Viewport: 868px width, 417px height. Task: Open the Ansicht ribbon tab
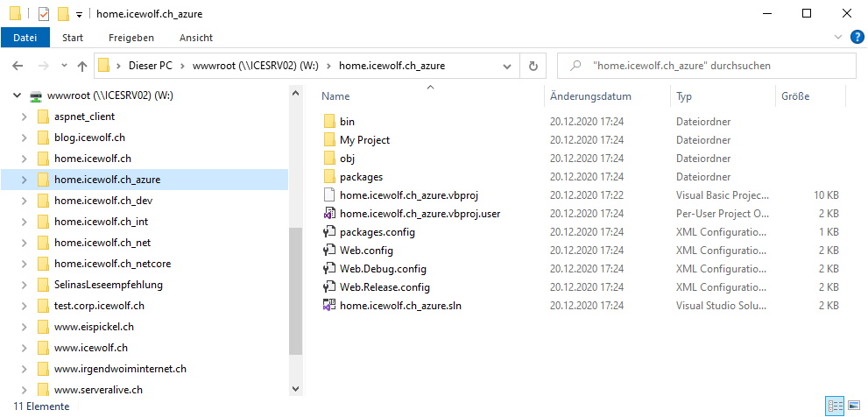point(196,38)
